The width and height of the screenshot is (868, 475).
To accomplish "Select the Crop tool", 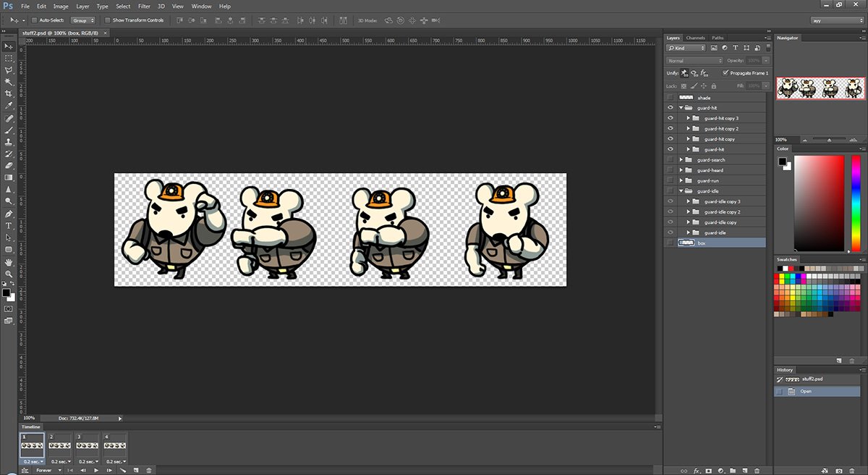I will pyautogui.click(x=9, y=93).
